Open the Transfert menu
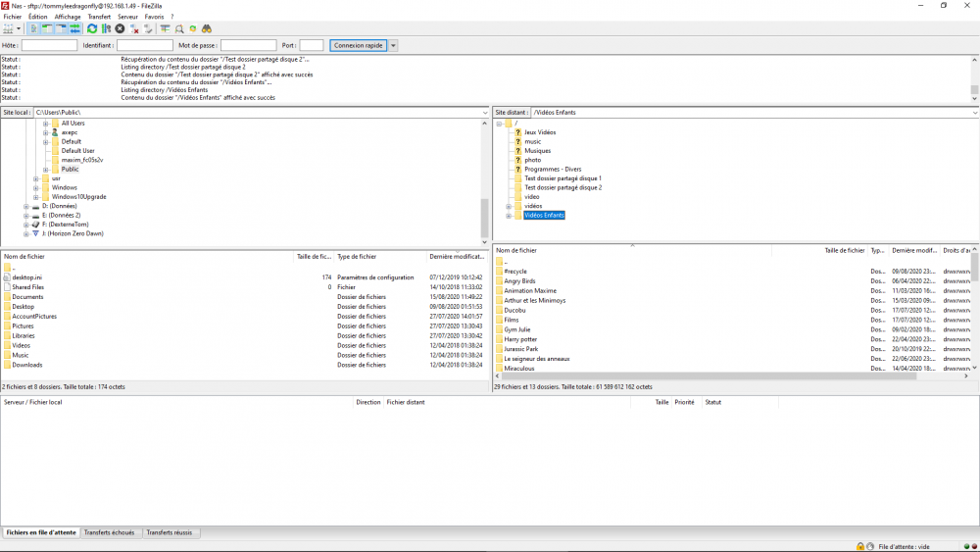This screenshot has width=980, height=552. coord(99,17)
